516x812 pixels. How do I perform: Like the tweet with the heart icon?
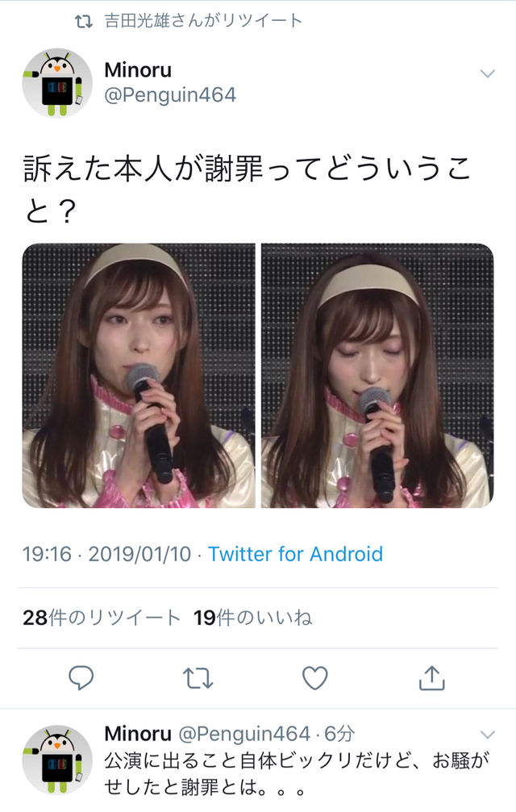tap(314, 678)
